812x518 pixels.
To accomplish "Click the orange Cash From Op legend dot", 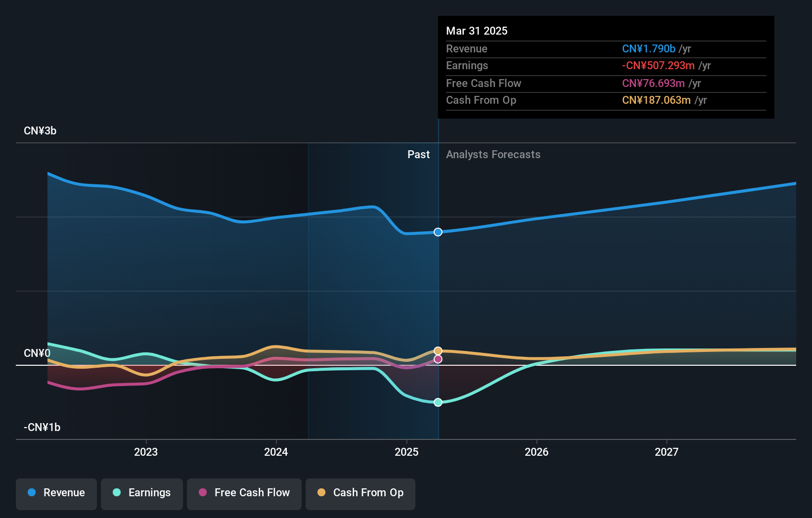I will click(x=321, y=492).
